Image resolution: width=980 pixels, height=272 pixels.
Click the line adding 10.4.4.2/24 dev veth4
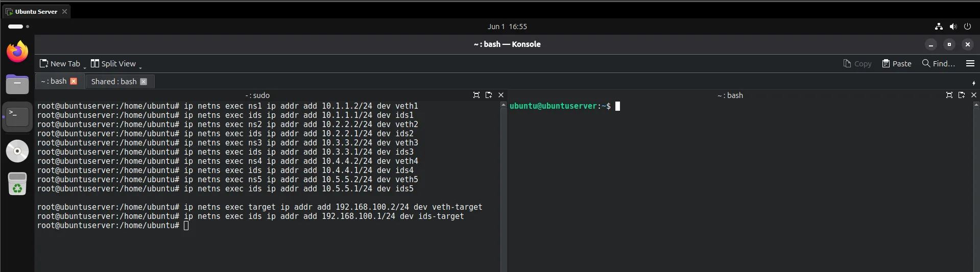click(228, 161)
